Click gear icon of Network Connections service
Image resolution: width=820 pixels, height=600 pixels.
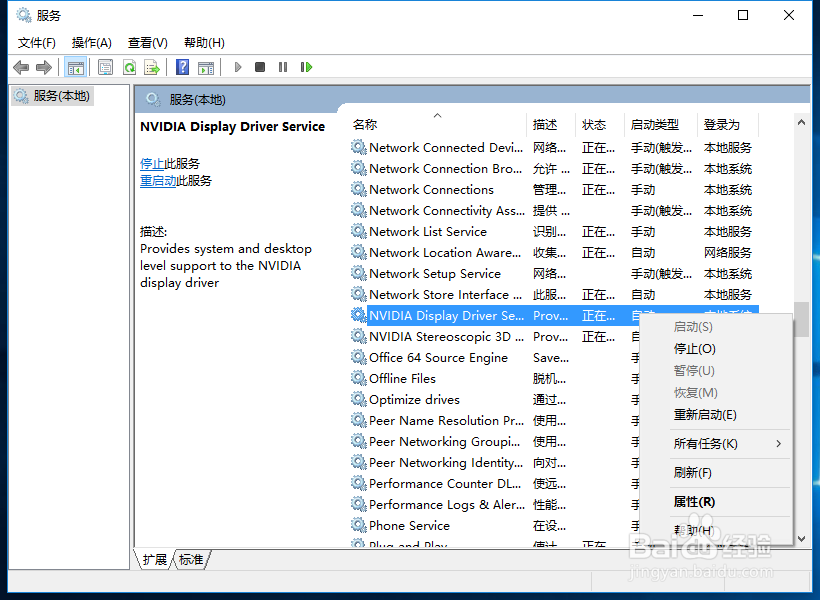pyautogui.click(x=358, y=189)
